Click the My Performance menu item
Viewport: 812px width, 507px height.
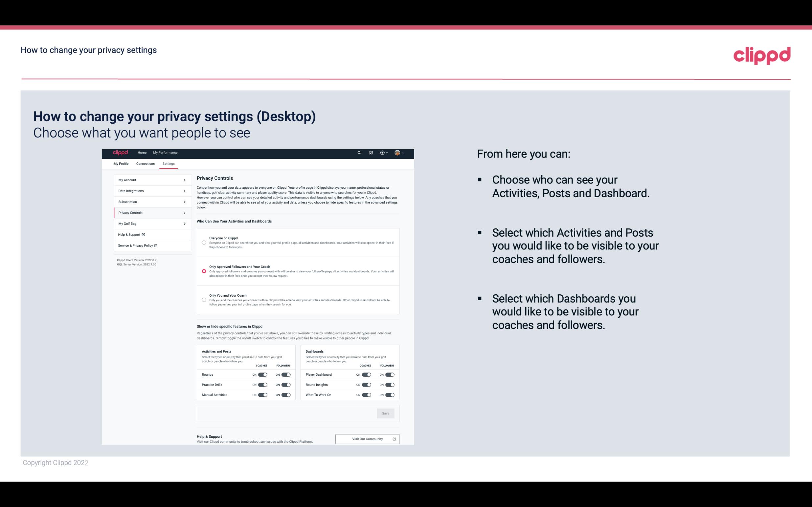click(166, 153)
